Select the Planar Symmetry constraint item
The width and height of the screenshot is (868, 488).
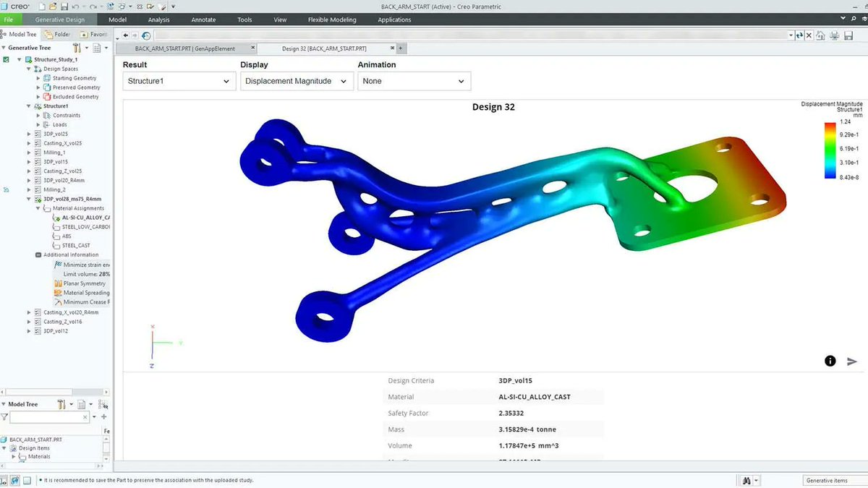pyautogui.click(x=84, y=283)
